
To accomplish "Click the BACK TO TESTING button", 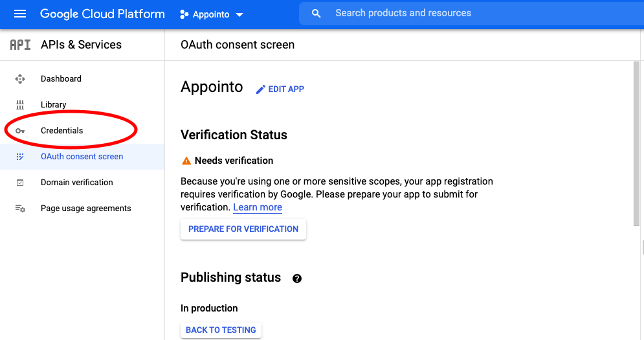I will click(221, 330).
